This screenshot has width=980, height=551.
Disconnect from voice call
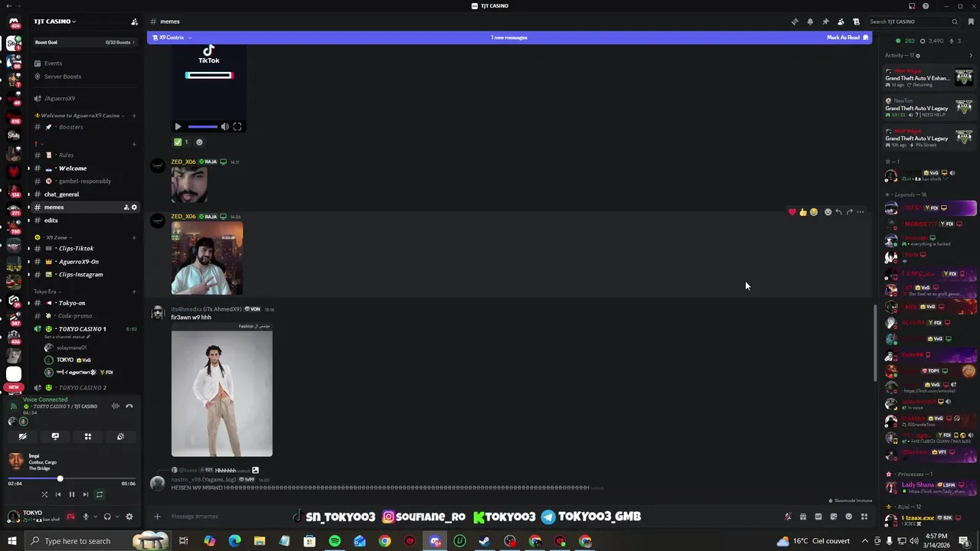[129, 406]
